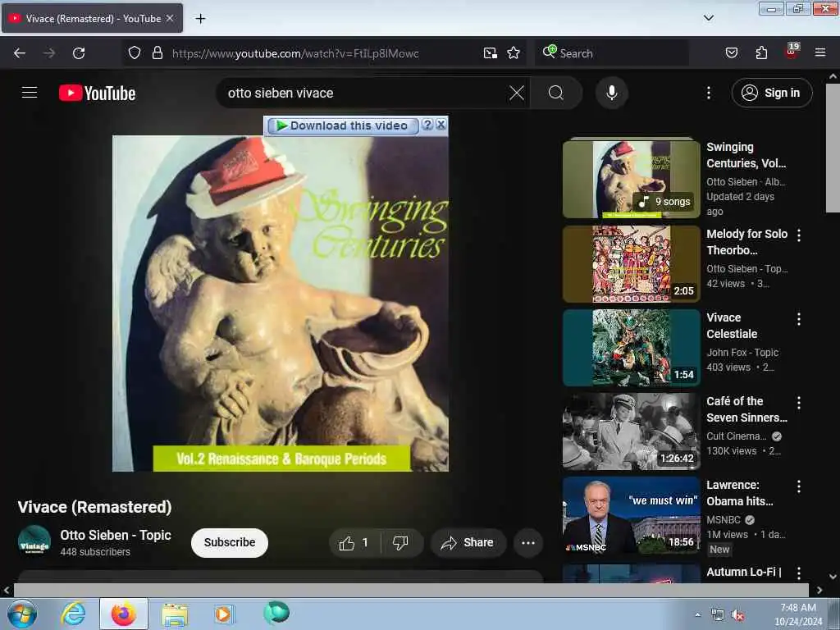Open more actions ellipsis under video

pyautogui.click(x=528, y=543)
